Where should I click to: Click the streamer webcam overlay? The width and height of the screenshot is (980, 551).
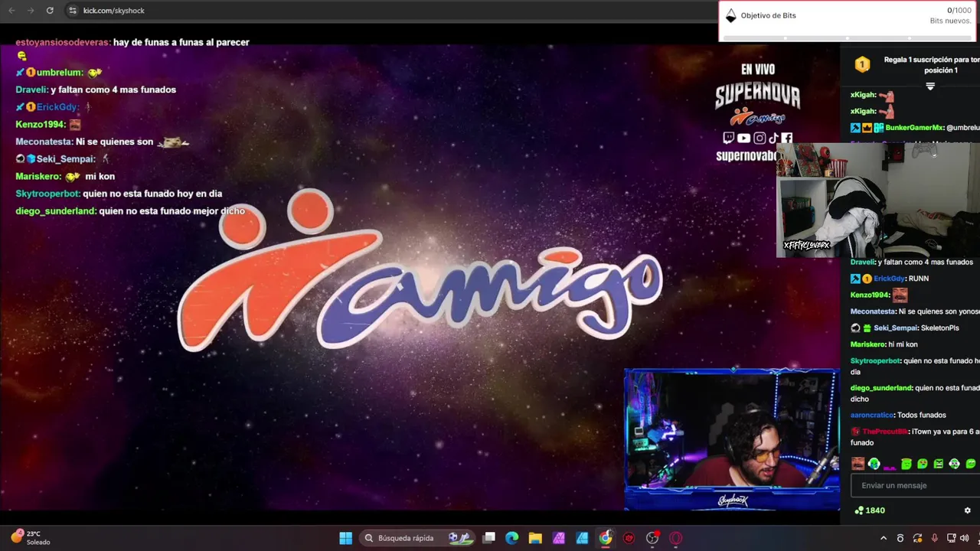click(732, 439)
